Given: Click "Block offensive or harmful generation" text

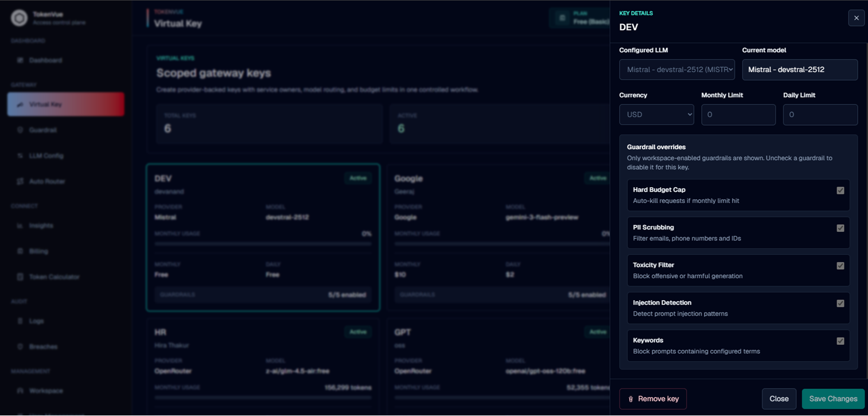Looking at the screenshot, I should [687, 276].
